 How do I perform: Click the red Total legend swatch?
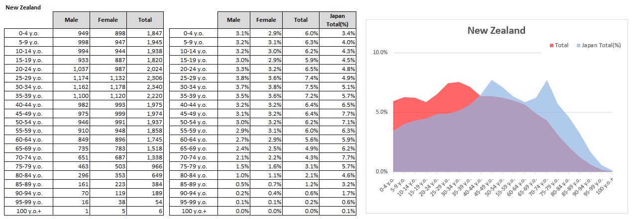tap(551, 45)
